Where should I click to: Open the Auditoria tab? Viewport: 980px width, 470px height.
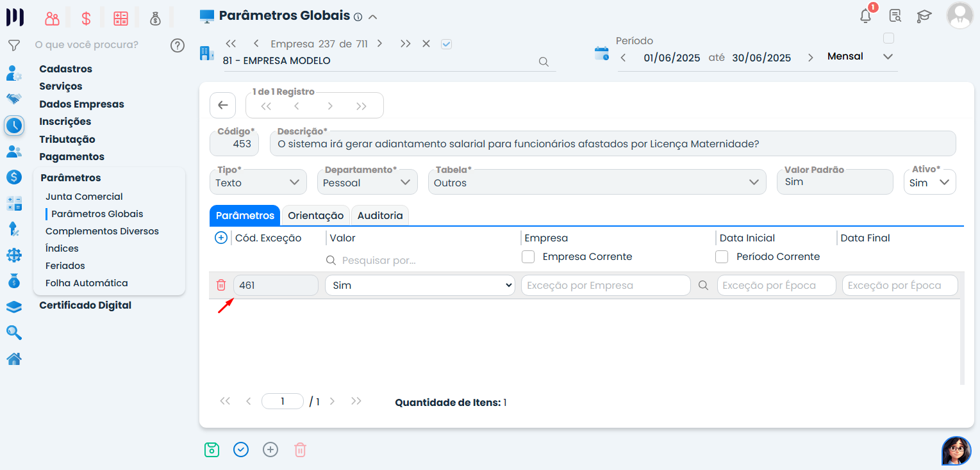pos(380,216)
